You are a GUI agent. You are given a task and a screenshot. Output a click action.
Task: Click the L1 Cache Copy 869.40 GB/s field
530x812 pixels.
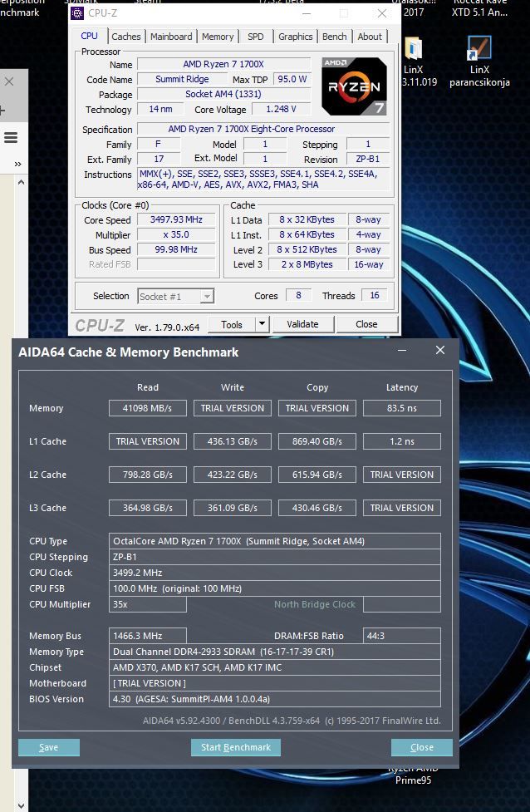coord(317,441)
